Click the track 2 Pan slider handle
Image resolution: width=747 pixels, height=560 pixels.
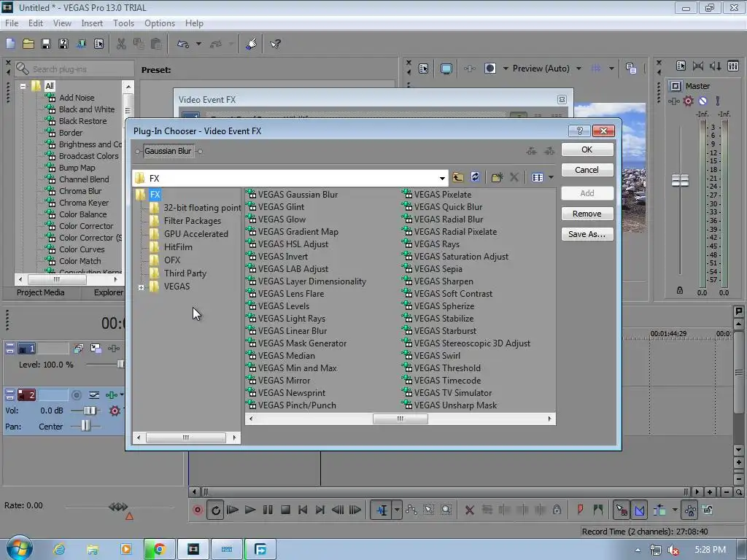point(85,426)
